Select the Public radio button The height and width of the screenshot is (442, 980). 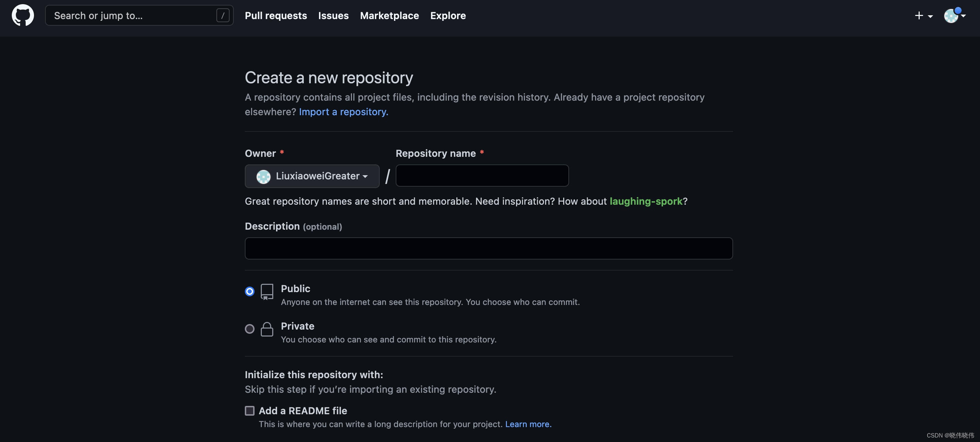point(250,291)
